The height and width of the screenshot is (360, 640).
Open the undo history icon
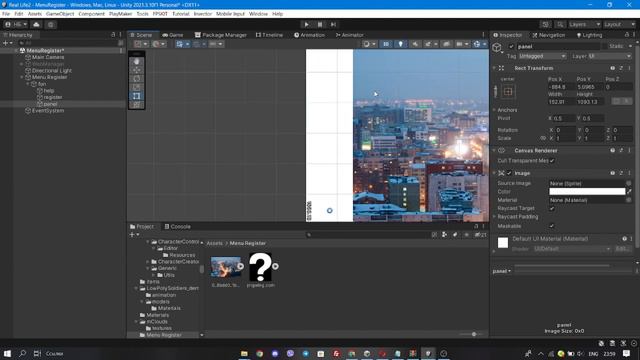click(x=546, y=24)
